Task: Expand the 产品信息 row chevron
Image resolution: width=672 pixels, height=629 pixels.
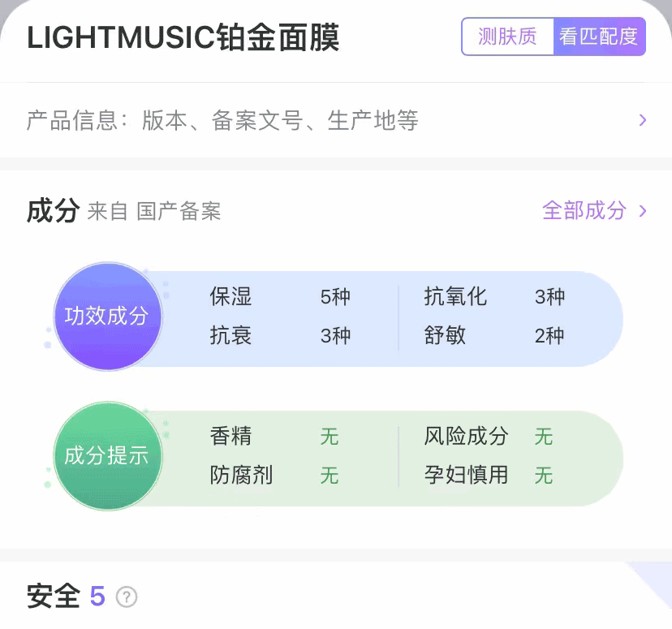Action: tap(643, 121)
